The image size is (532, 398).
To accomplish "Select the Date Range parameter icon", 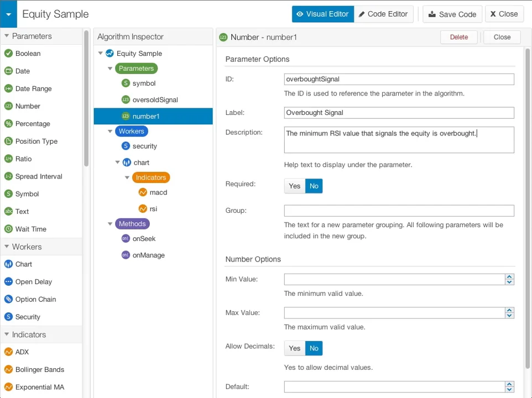I will pos(8,88).
